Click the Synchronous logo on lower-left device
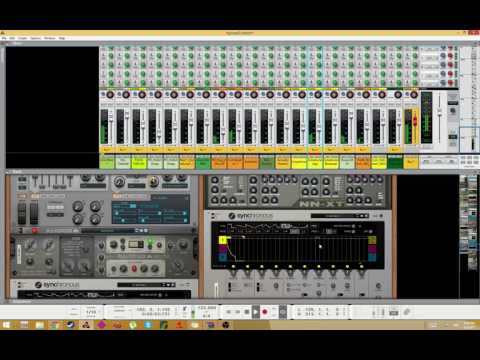480x360 pixels. click(x=57, y=285)
